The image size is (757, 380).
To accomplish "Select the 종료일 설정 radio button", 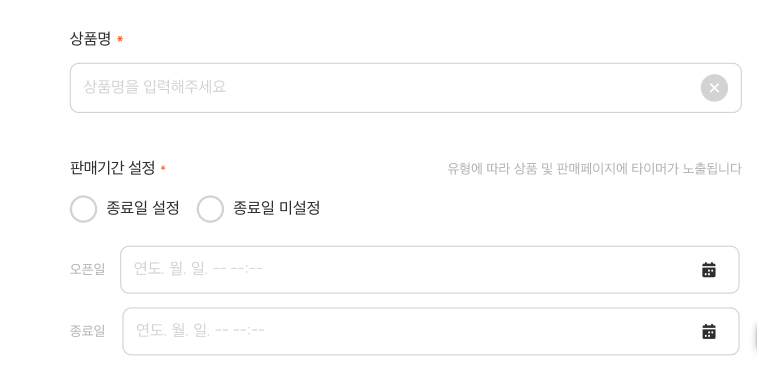I will point(84,209).
